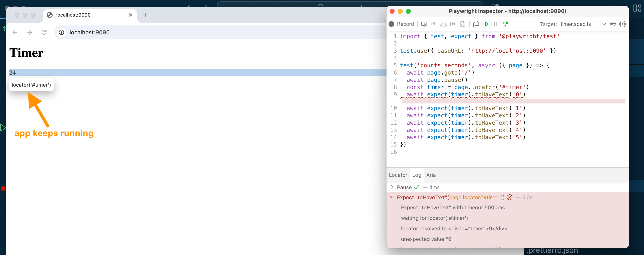This screenshot has width=644, height=255.
Task: Resume the test with the green play icon
Action: click(x=486, y=24)
